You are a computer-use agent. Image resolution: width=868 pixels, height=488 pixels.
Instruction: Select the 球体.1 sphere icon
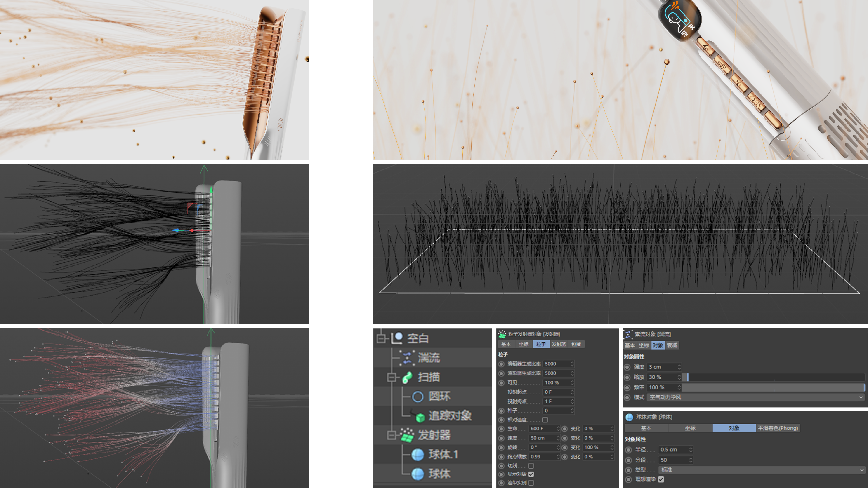(x=418, y=454)
